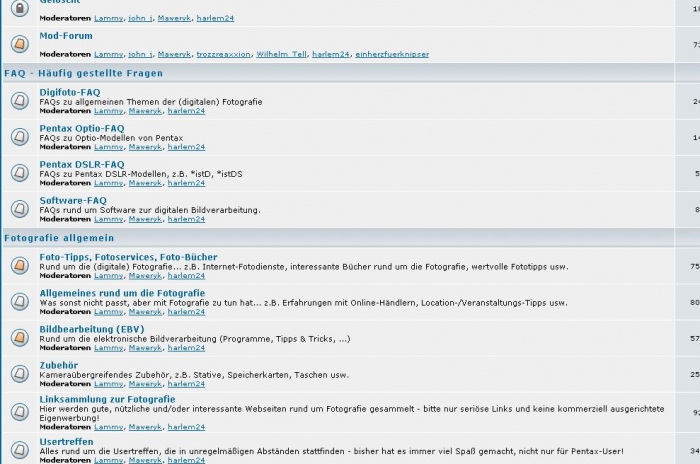Click the Bildbearbeitung (EBV) new posts icon
Image resolution: width=700 pixels, height=464 pixels.
[20, 338]
